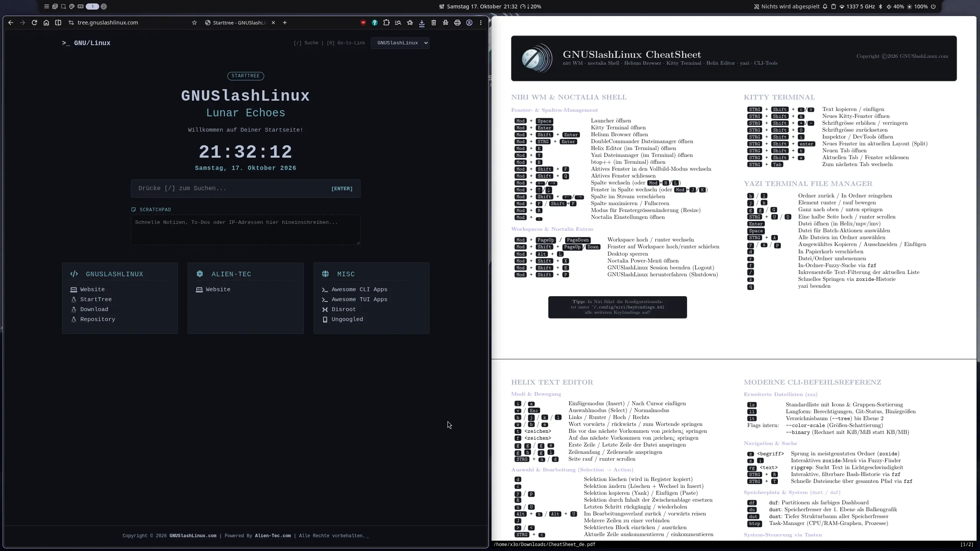This screenshot has height=551, width=980.
Task: Open the Download link
Action: tap(94, 309)
